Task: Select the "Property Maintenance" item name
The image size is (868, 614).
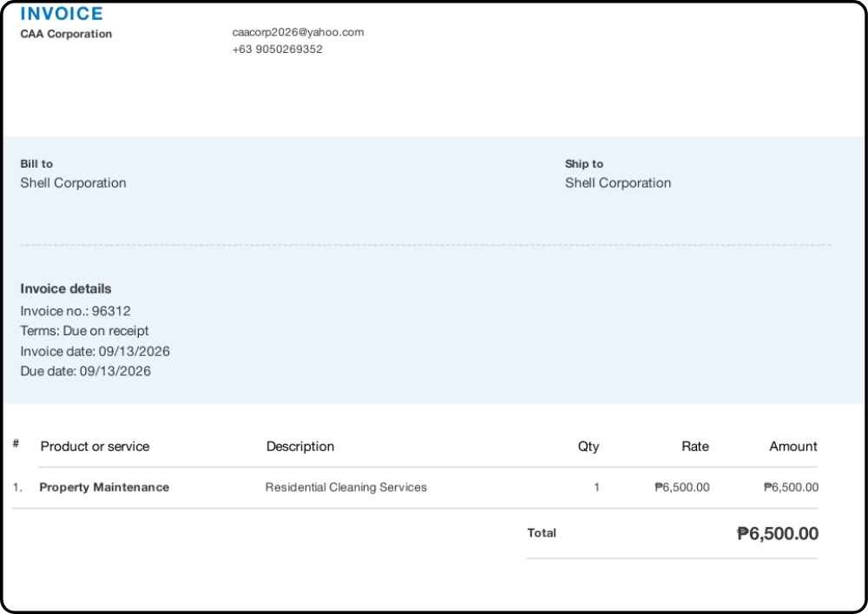Action: [x=104, y=487]
